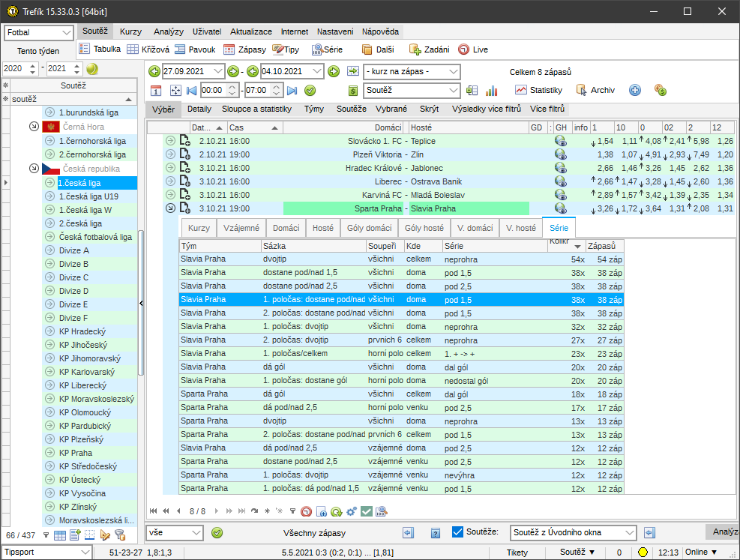The image size is (740, 560).
Task: Open the Tabulka view
Action: pos(100,49)
